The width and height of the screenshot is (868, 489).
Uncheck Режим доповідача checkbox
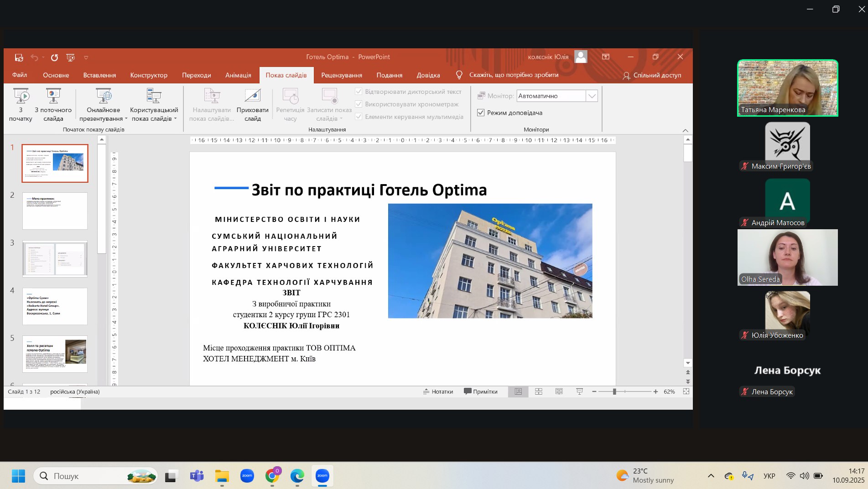(x=481, y=113)
